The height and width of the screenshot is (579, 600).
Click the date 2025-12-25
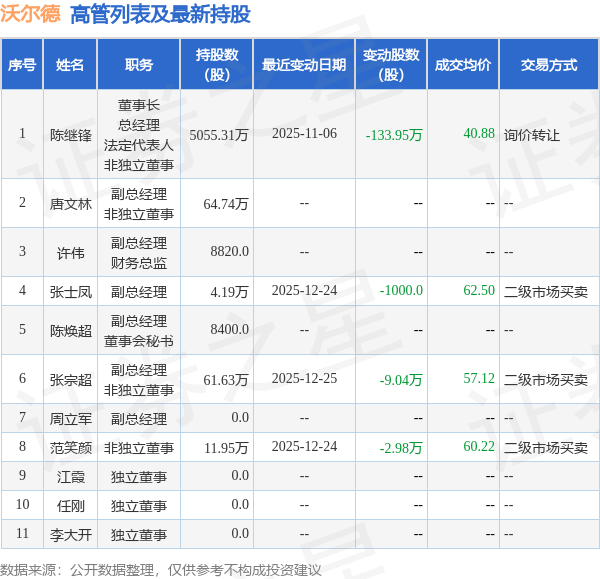pos(304,378)
